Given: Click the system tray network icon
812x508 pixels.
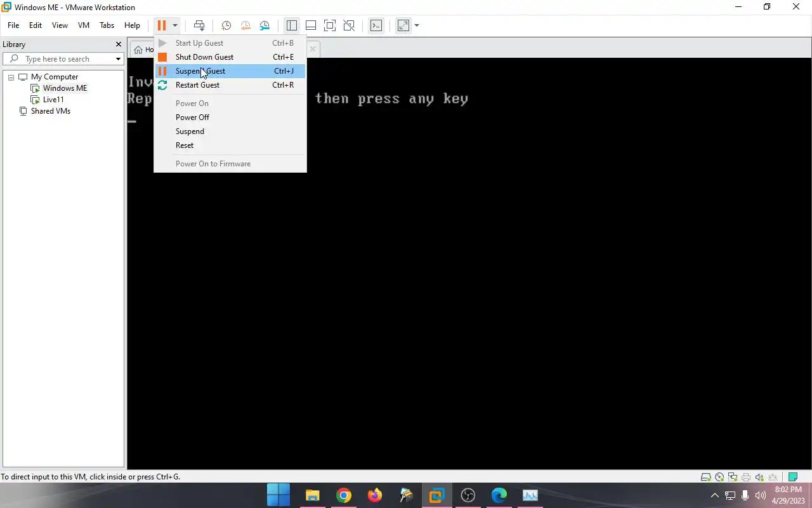Looking at the screenshot, I should [730, 495].
